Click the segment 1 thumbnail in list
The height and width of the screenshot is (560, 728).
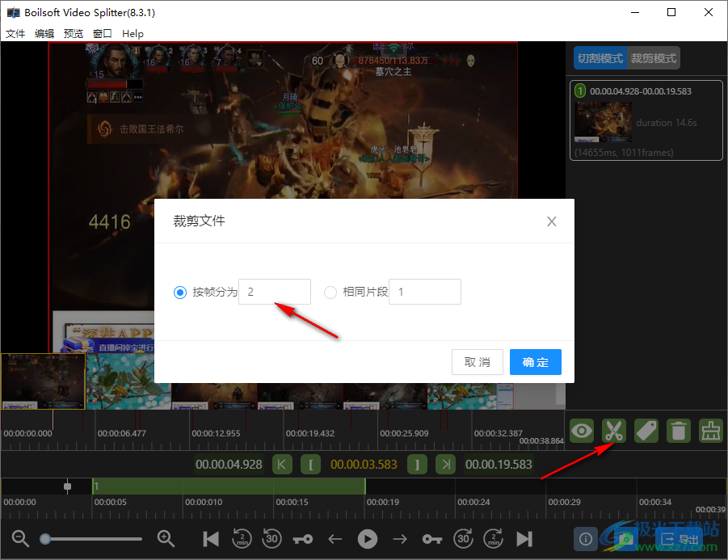(603, 122)
